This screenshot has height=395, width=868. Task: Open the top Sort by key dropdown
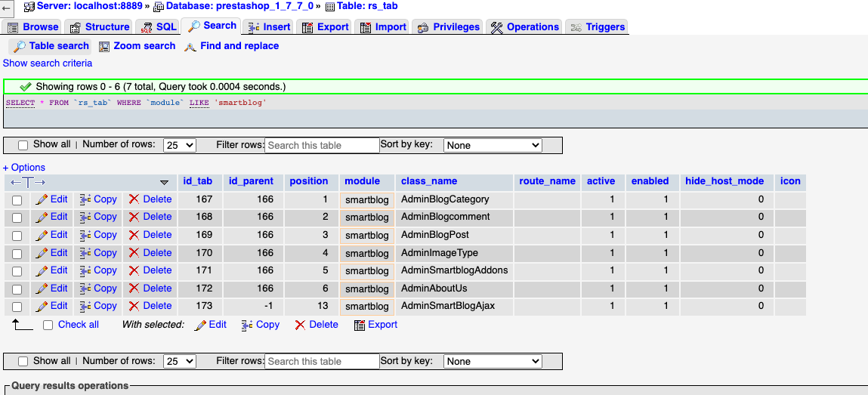(x=493, y=146)
